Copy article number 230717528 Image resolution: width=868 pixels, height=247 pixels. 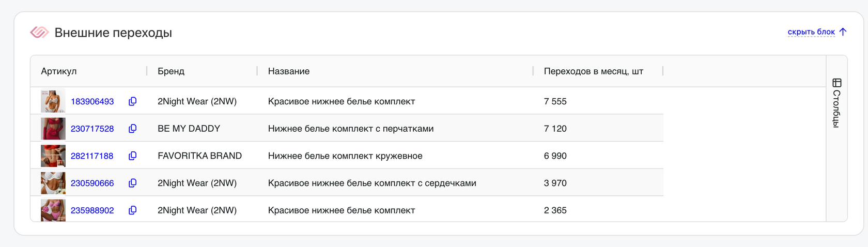[x=132, y=129]
